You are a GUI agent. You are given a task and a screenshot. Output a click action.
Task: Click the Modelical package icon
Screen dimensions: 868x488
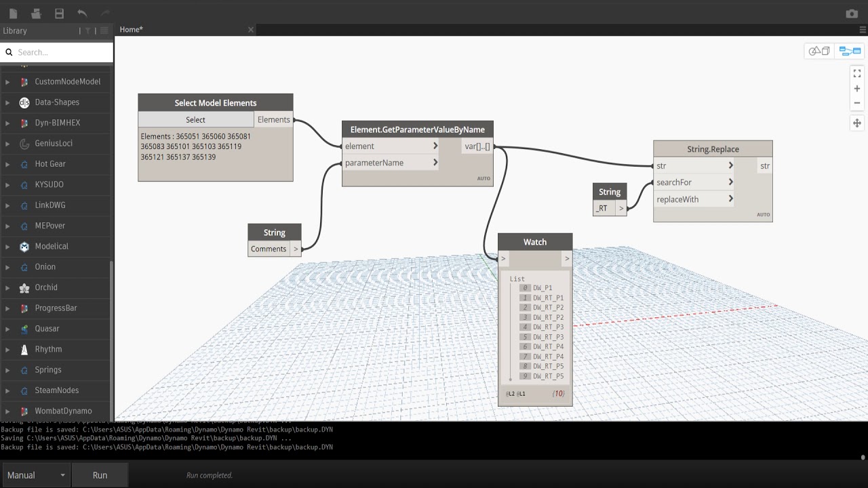click(x=24, y=247)
